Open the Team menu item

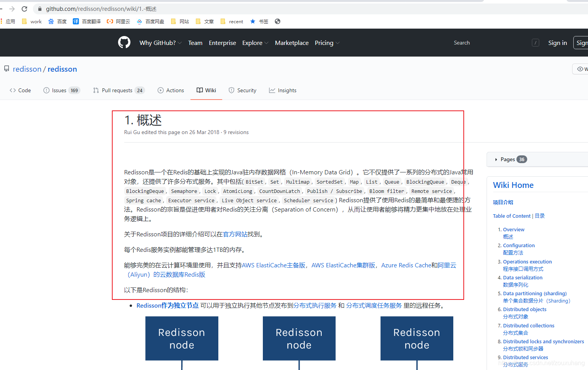tap(195, 43)
